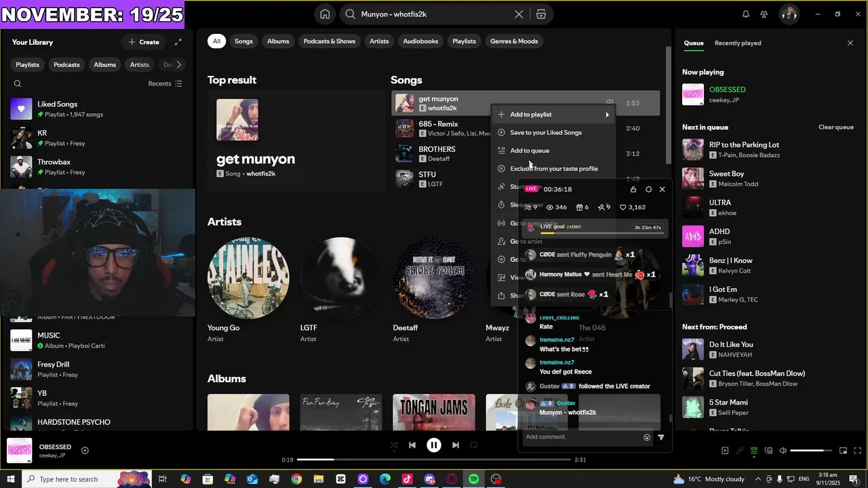Close the LIVE overlay window
The width and height of the screenshot is (868, 488).
point(663,189)
